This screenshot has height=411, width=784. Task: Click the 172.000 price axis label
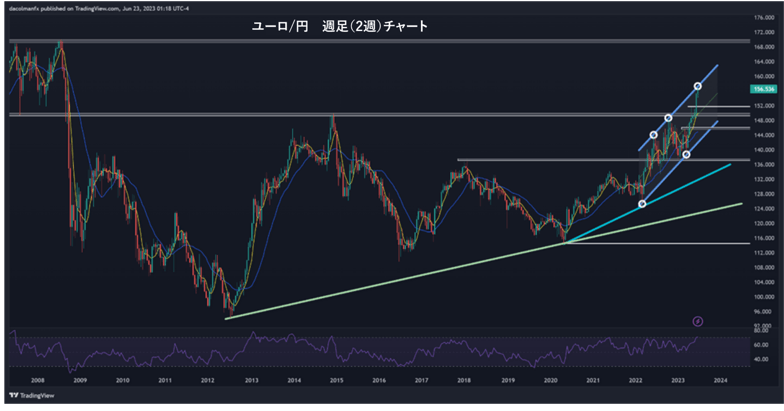pos(764,32)
